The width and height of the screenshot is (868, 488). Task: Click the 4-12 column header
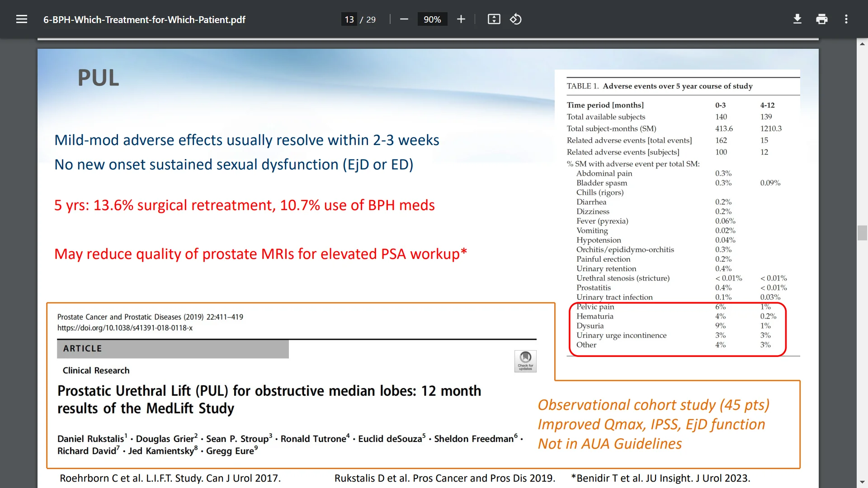pyautogui.click(x=767, y=105)
